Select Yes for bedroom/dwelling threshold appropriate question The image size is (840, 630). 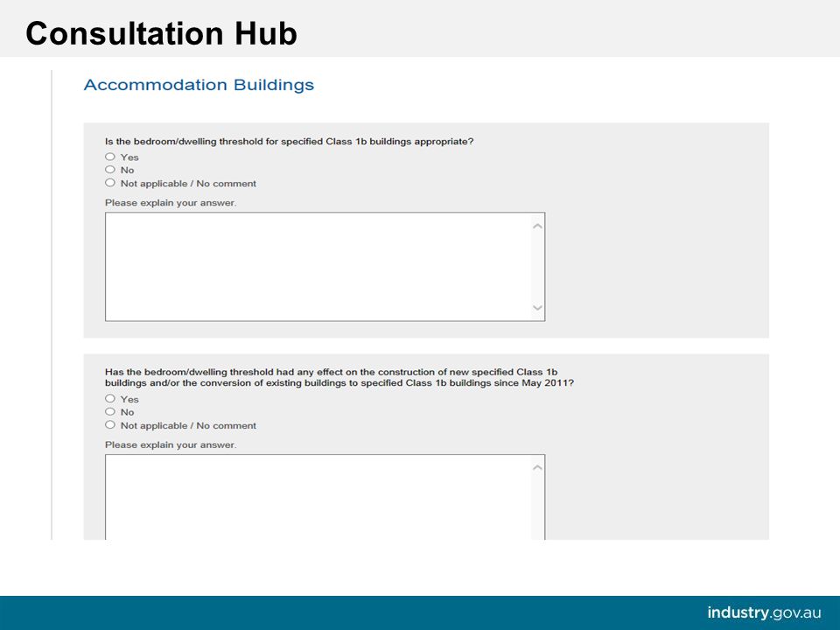point(110,157)
